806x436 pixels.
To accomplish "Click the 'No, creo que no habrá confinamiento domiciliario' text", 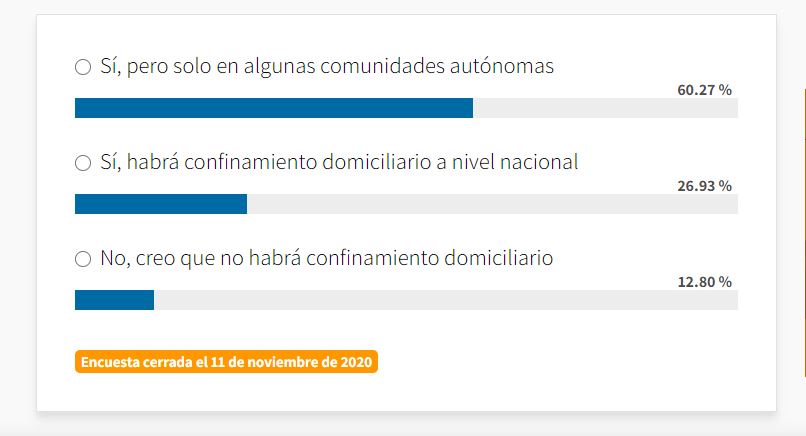I will pos(327,258).
